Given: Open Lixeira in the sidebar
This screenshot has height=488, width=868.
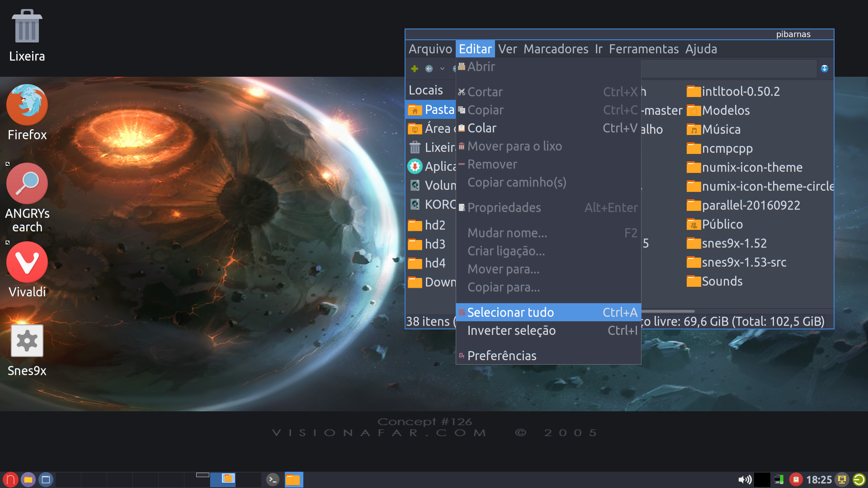Looking at the screenshot, I should [431, 147].
